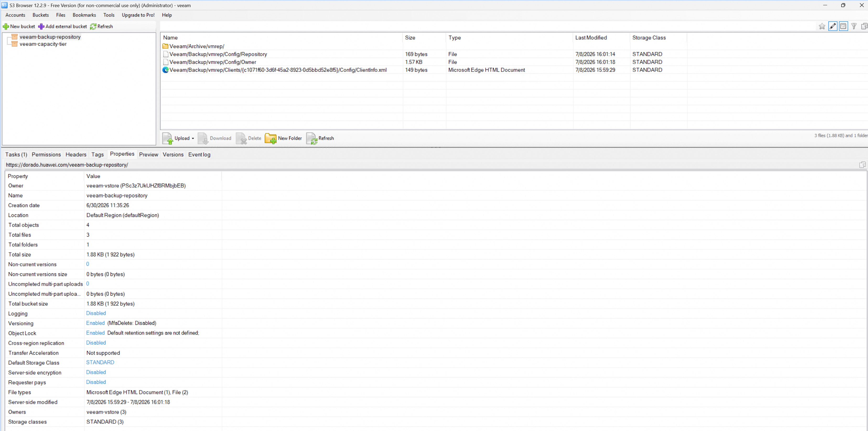The width and height of the screenshot is (868, 431).
Task: Switch to the Tags tab
Action: 97,155
